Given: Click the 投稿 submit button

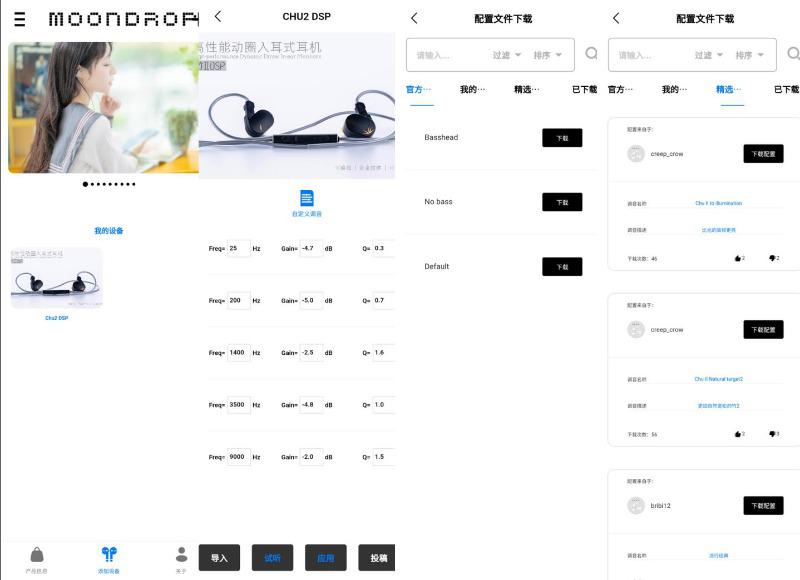Looking at the screenshot, I should tap(377, 558).
